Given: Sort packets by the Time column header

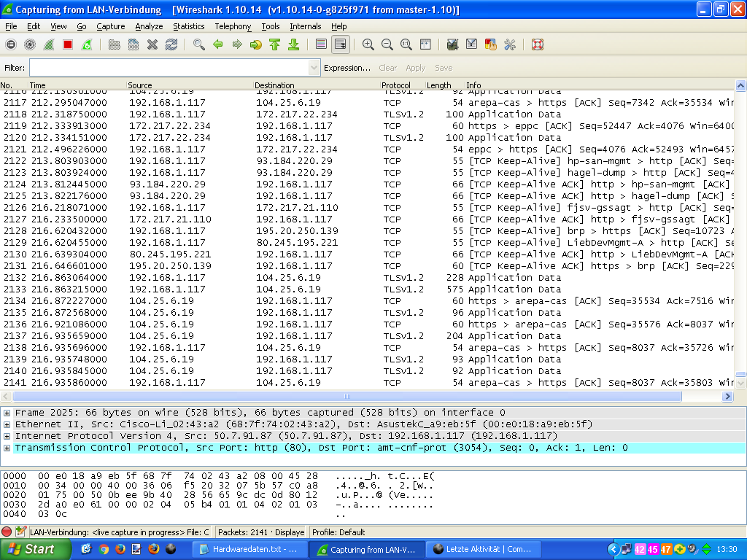Looking at the screenshot, I should (77, 85).
